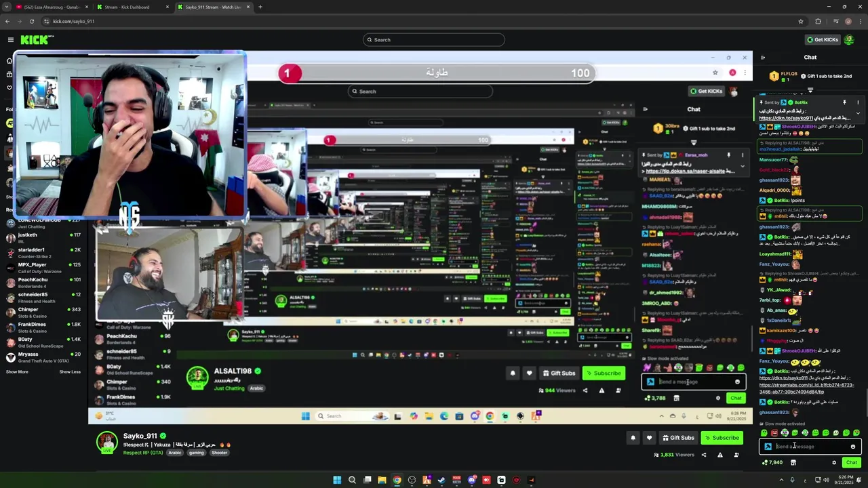
Task: Go back in the browser
Action: (7, 21)
